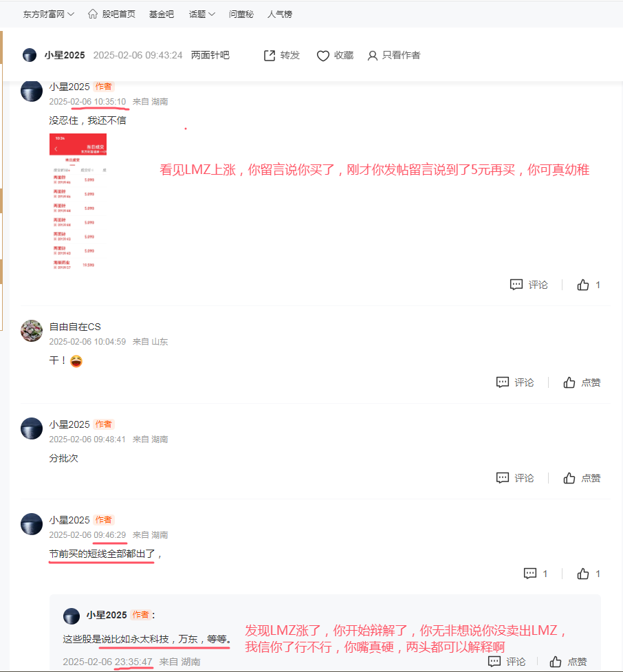Open the 股吧首页 home icon

93,14
